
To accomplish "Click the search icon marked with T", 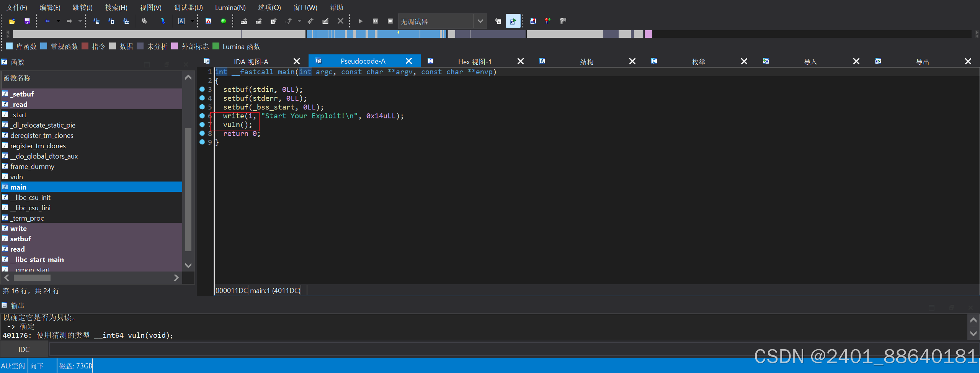I will pyautogui.click(x=111, y=21).
